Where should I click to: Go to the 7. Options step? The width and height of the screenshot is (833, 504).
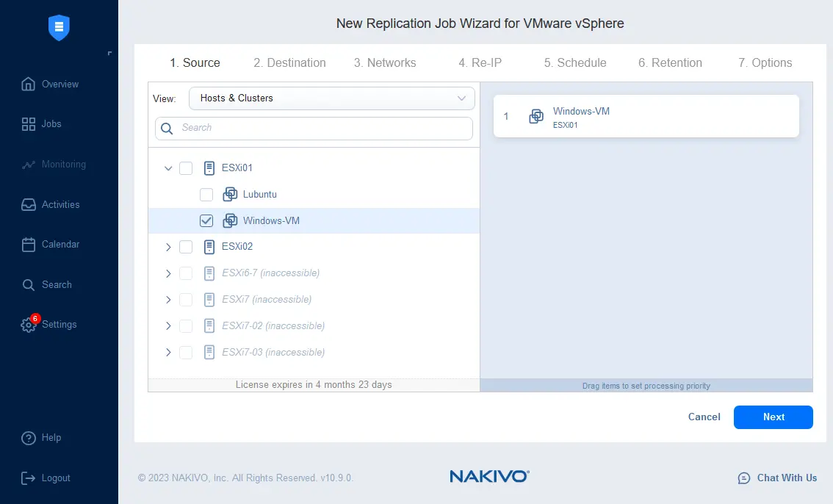765,62
